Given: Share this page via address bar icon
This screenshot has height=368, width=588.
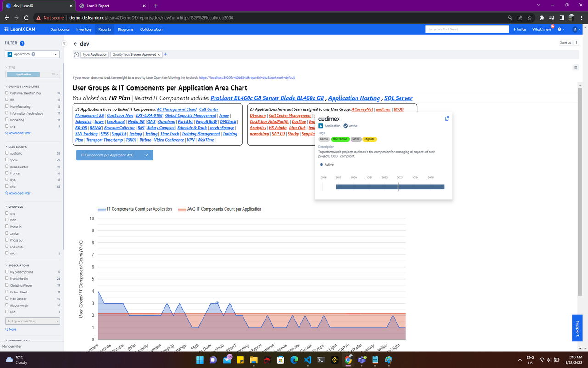Looking at the screenshot, I should (x=520, y=18).
